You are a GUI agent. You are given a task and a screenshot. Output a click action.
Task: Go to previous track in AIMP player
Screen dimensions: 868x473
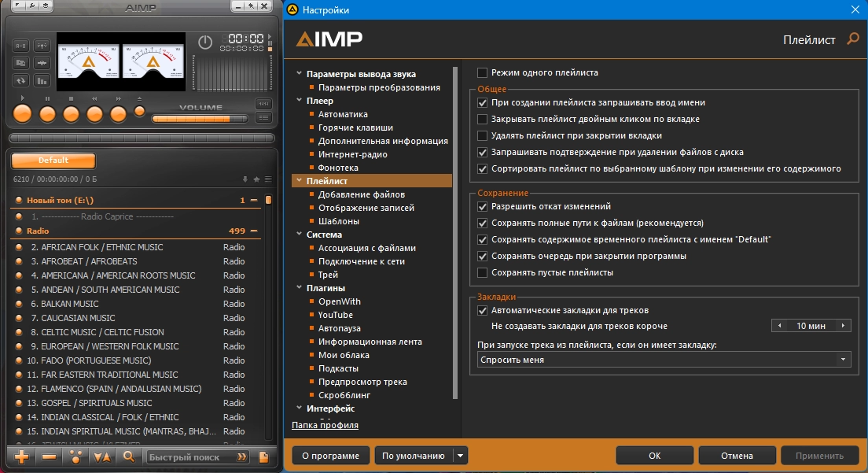pyautogui.click(x=94, y=113)
